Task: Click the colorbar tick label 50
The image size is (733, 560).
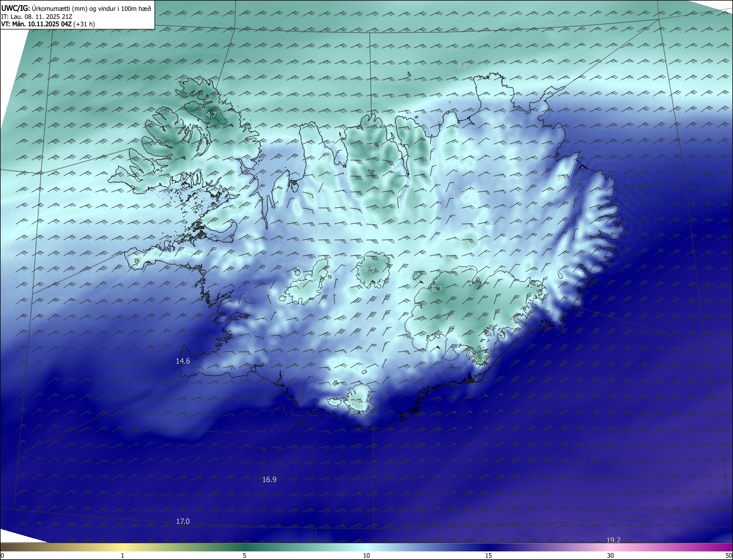Action: point(728,555)
